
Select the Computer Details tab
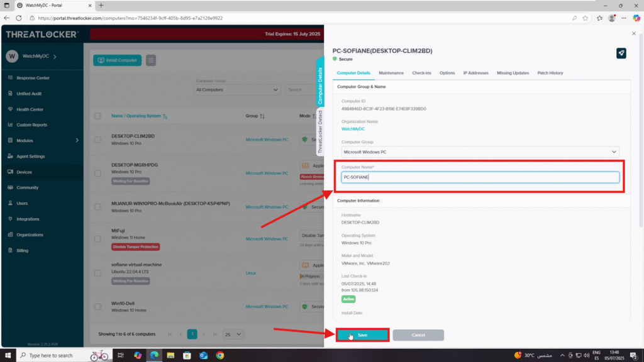point(353,73)
